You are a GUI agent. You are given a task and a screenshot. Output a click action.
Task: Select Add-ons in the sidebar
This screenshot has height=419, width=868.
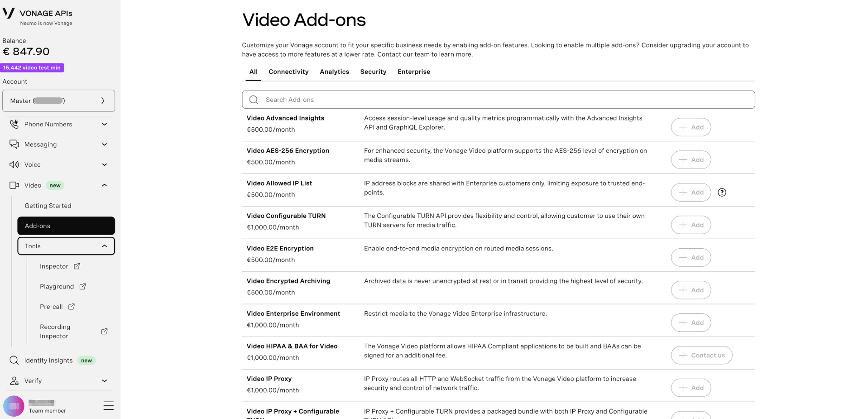point(66,226)
